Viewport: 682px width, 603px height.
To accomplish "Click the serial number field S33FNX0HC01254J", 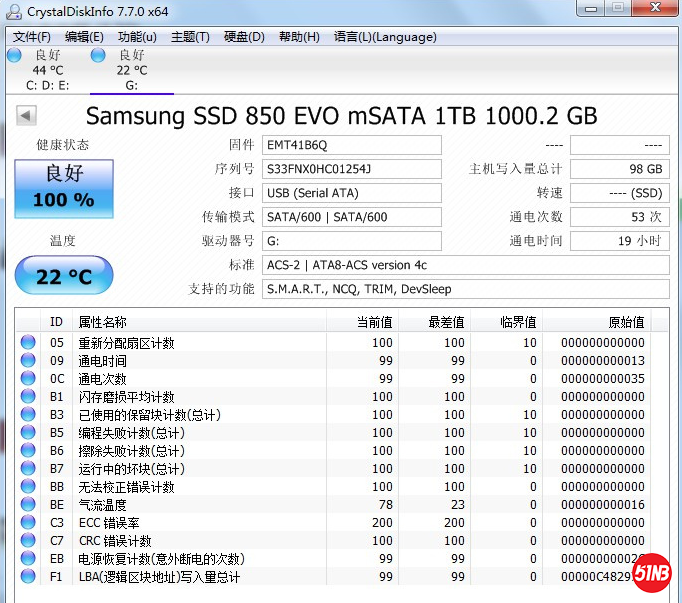I will click(351, 169).
